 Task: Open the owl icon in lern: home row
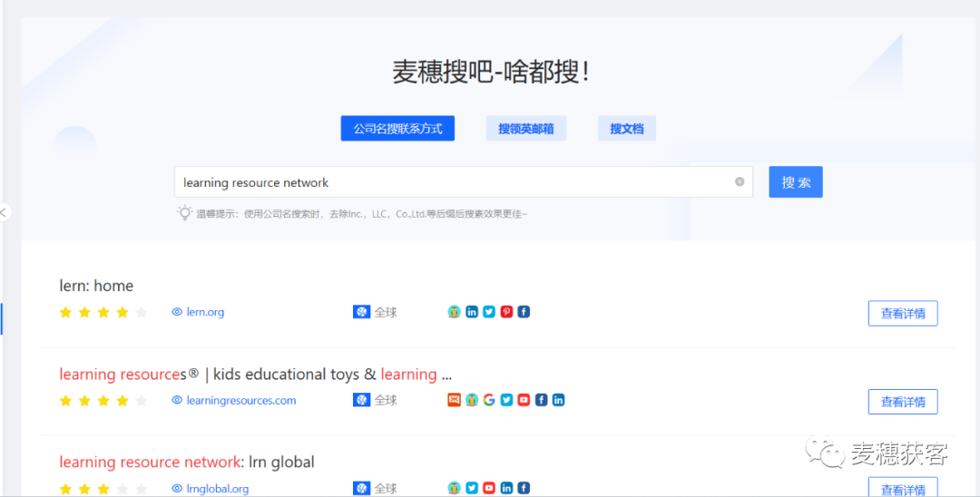pos(455,312)
